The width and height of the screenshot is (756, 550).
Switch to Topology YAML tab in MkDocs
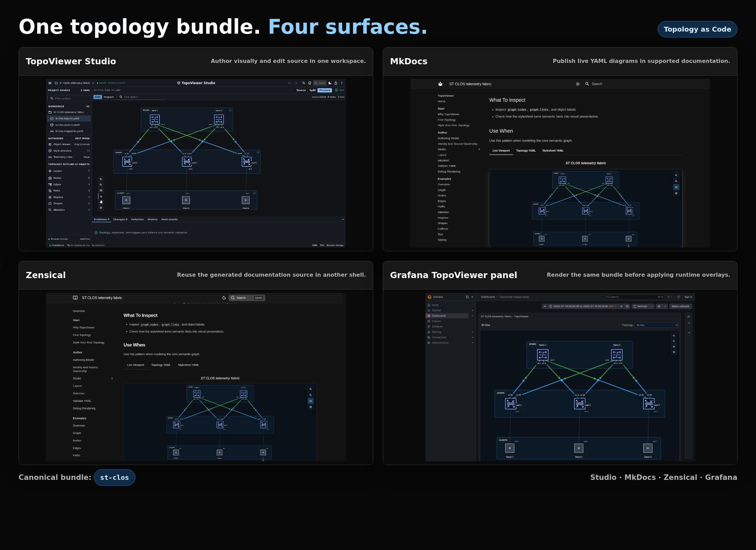pyautogui.click(x=526, y=151)
